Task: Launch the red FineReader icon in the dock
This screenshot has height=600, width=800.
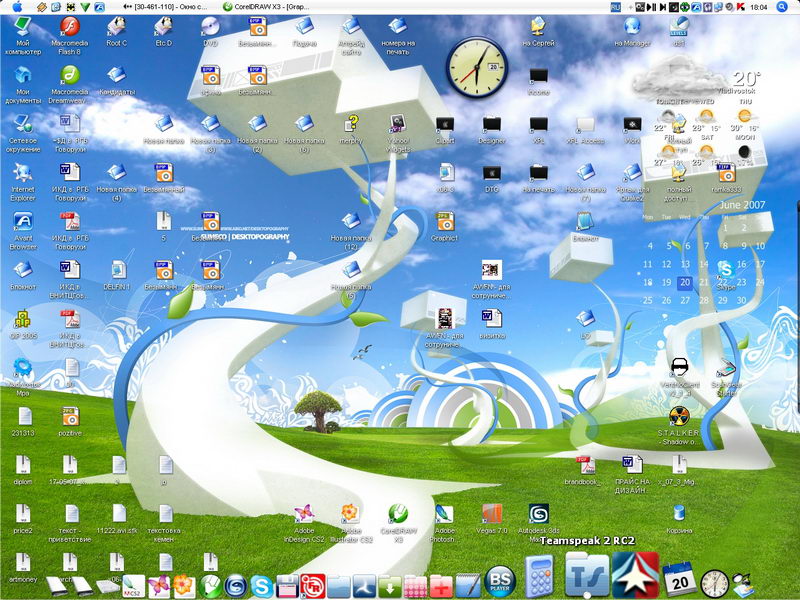Action: pyautogui.click(x=313, y=586)
